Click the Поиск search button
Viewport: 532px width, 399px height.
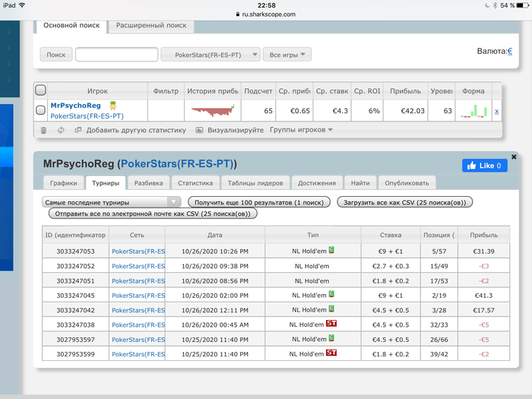pos(56,55)
